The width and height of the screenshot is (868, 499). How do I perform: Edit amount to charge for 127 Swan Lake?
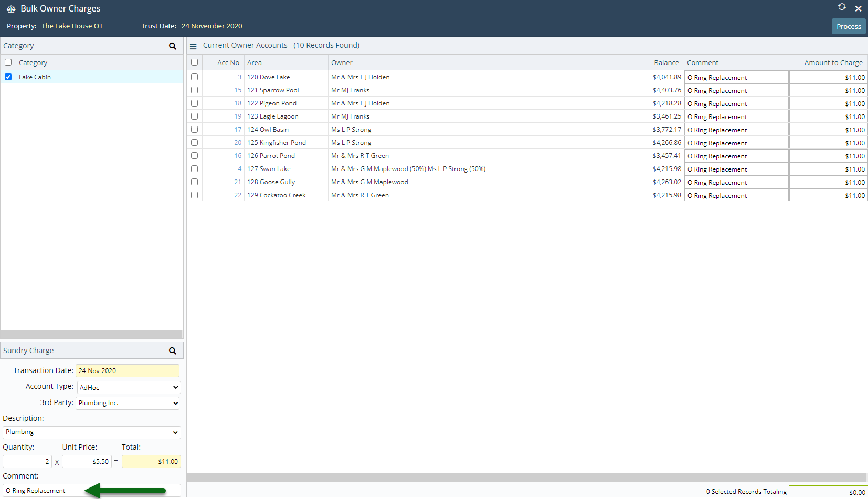point(828,169)
